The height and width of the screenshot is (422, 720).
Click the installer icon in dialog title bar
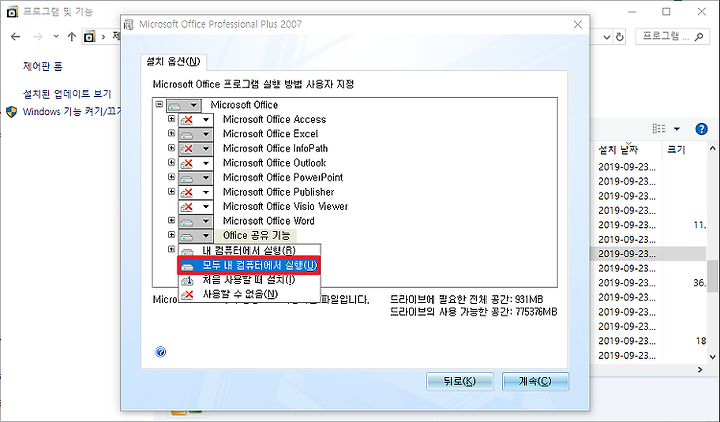point(129,24)
